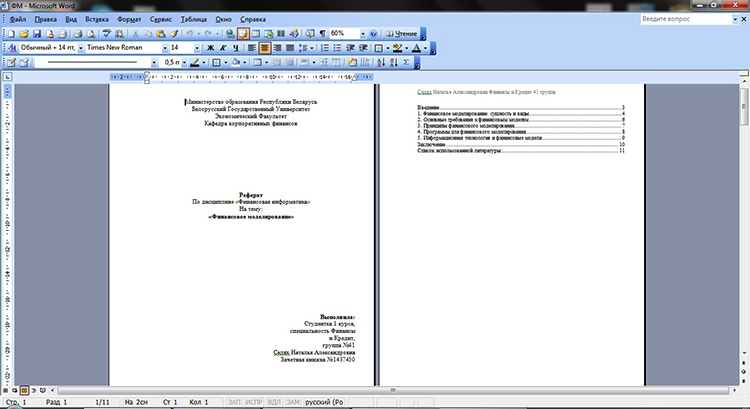Open a file with the folder icon

click(x=24, y=33)
